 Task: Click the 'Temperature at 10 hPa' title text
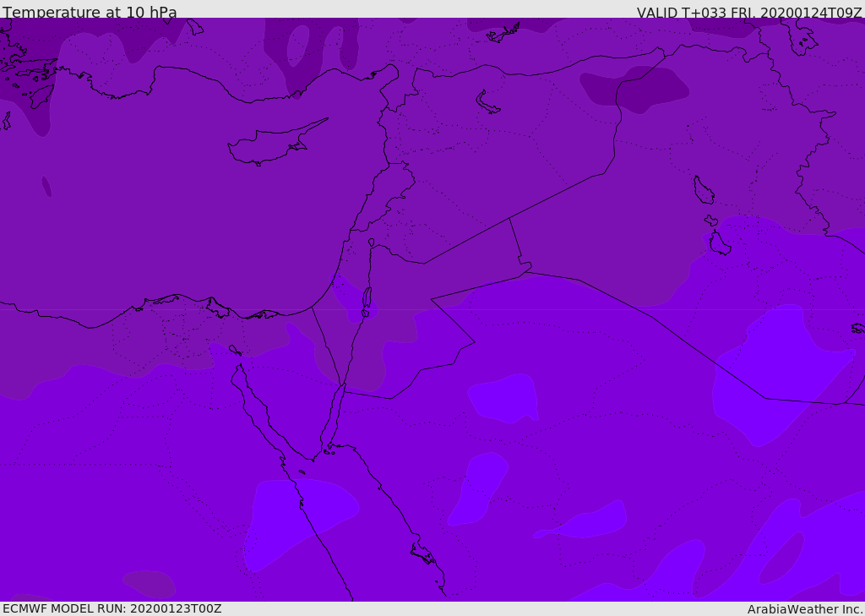point(90,12)
